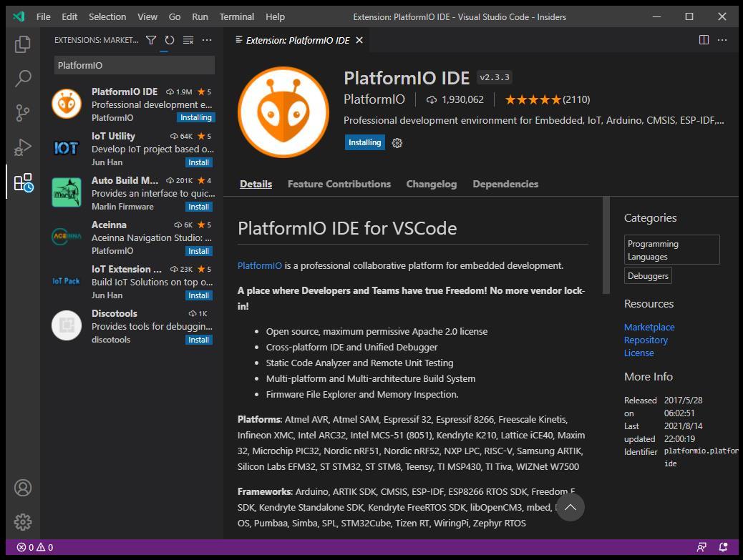Viewport: 743px width, 560px height.
Task: Open the Search view in activity bar
Action: coord(23,79)
